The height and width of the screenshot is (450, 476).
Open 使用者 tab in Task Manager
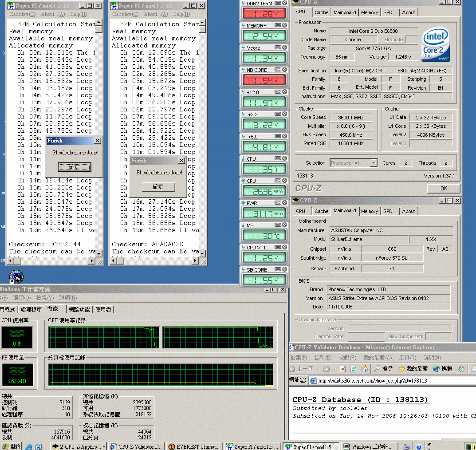[x=103, y=309]
